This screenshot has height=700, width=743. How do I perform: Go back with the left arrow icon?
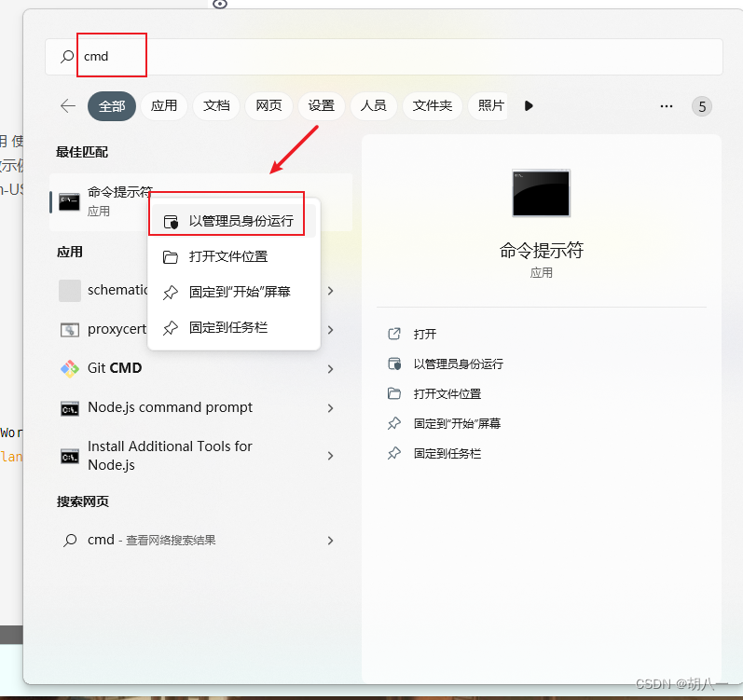(68, 105)
